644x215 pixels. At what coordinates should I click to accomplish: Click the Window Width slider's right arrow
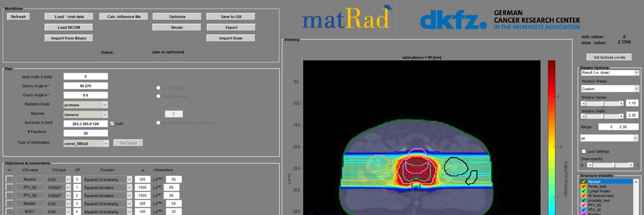pos(622,117)
